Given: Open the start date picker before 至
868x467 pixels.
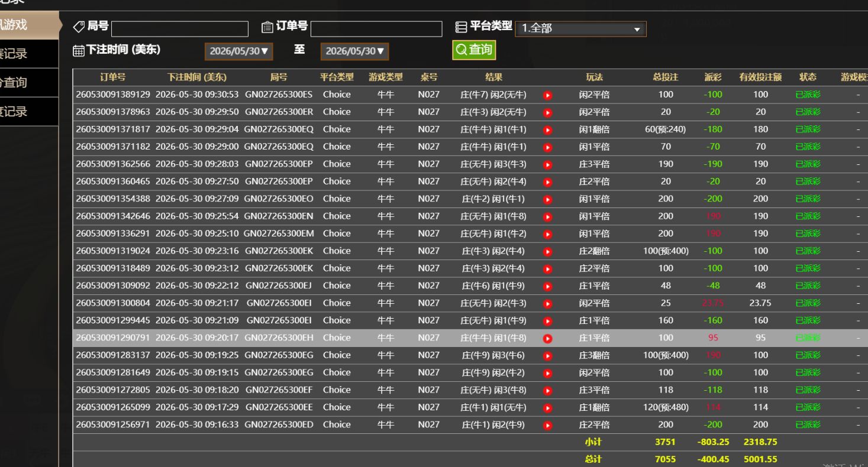Looking at the screenshot, I should [239, 51].
